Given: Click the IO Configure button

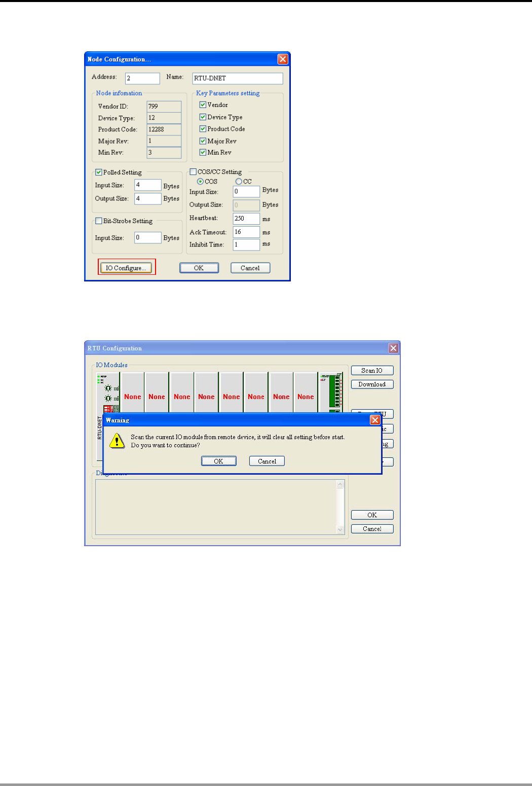Looking at the screenshot, I should coord(126,268).
